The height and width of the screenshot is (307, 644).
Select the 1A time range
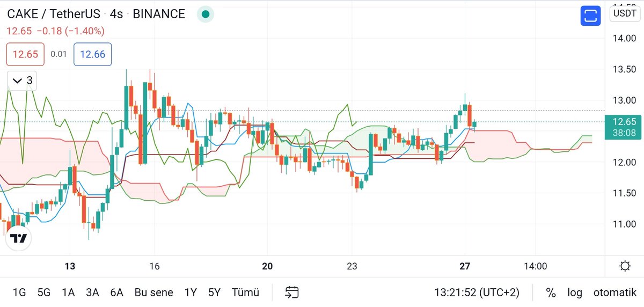tap(68, 293)
